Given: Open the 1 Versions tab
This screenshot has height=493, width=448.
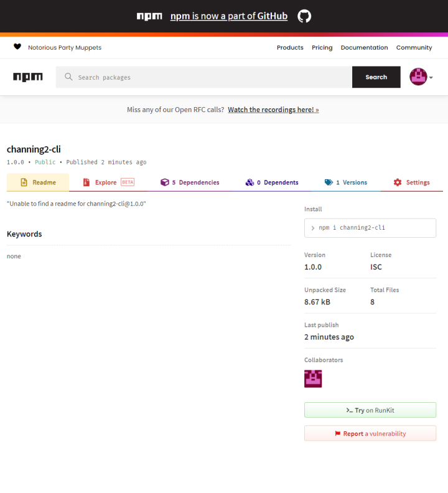Looking at the screenshot, I should click(346, 182).
